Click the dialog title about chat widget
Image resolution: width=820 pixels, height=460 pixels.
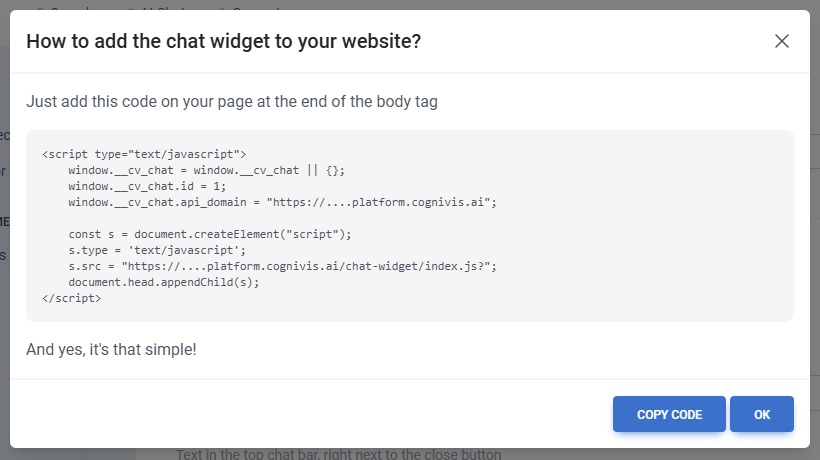click(x=223, y=41)
